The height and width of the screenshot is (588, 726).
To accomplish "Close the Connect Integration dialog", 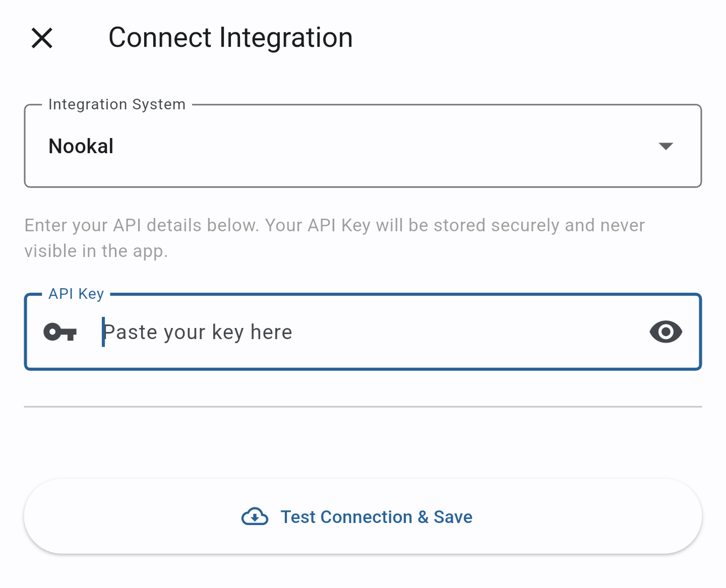I will point(42,38).
